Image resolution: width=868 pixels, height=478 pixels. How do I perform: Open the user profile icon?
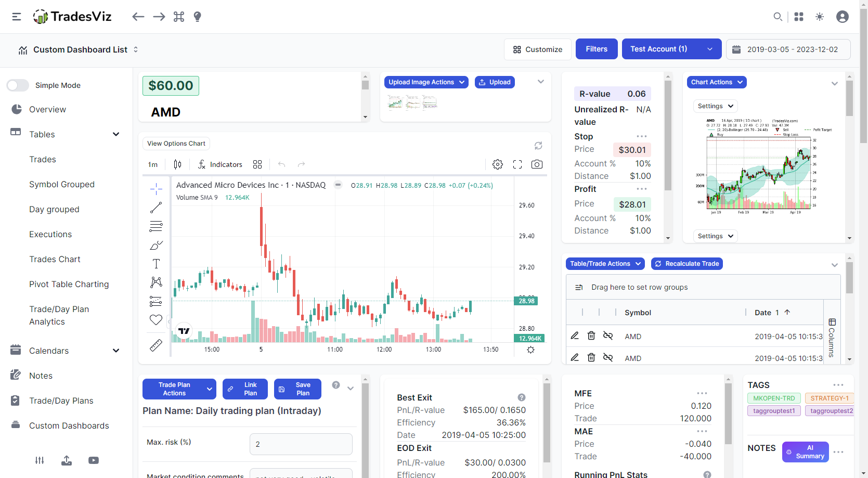843,17
